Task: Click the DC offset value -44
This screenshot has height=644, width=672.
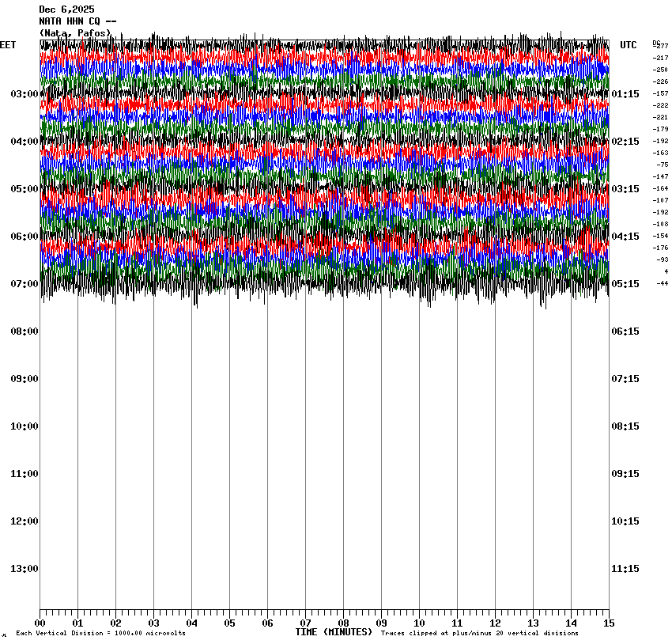Action: pyautogui.click(x=662, y=283)
